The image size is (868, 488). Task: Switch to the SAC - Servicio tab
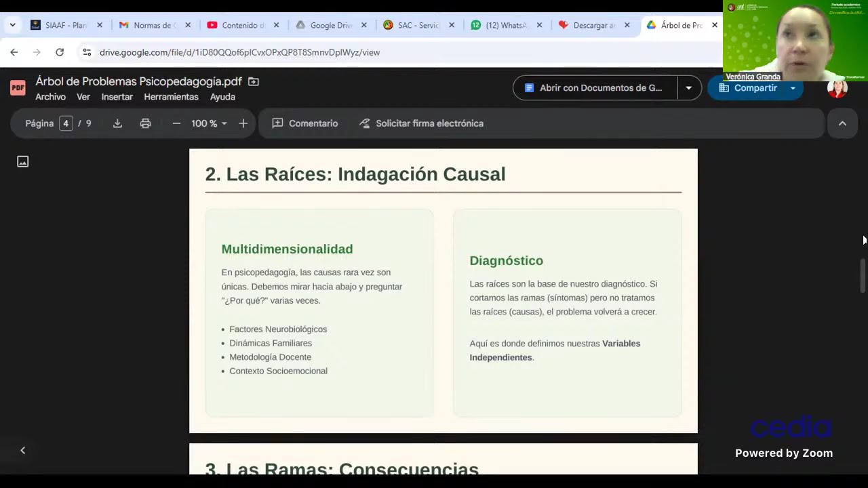point(418,25)
